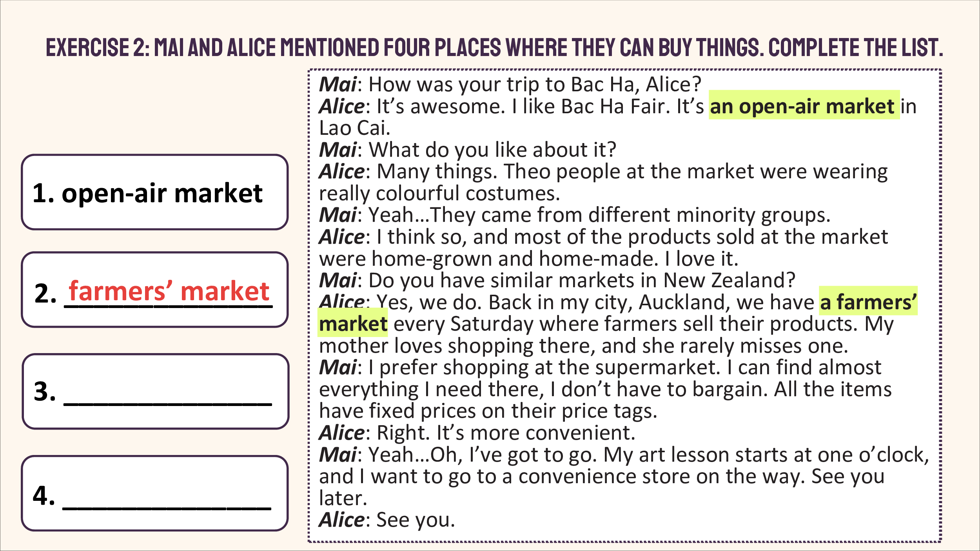Viewport: 980px width, 551px height.
Task: Click "What do you like about it?" line
Action: [x=492, y=150]
